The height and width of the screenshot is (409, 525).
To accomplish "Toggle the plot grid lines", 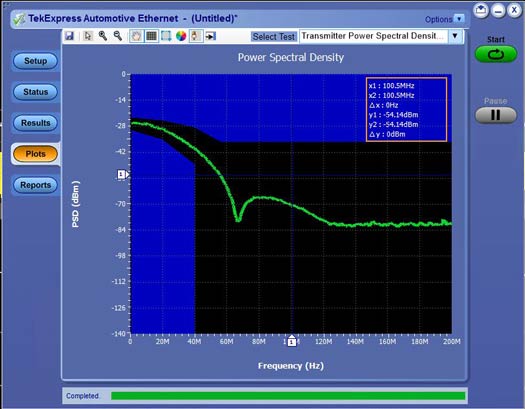I will (x=151, y=36).
